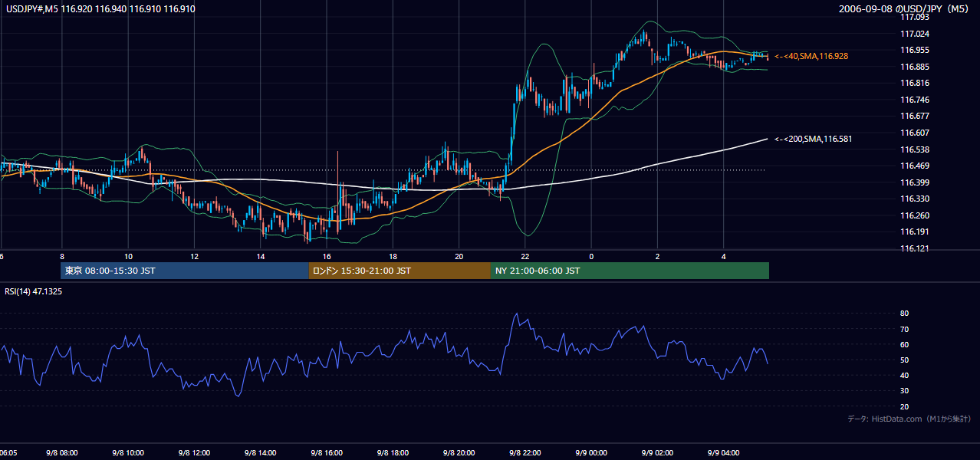Click the 116.955 price axis label

click(916, 50)
